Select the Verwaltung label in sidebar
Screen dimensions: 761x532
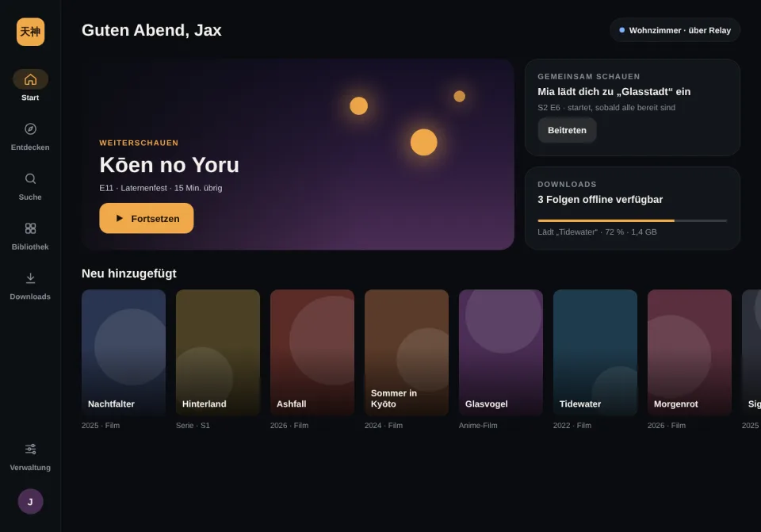click(x=30, y=468)
